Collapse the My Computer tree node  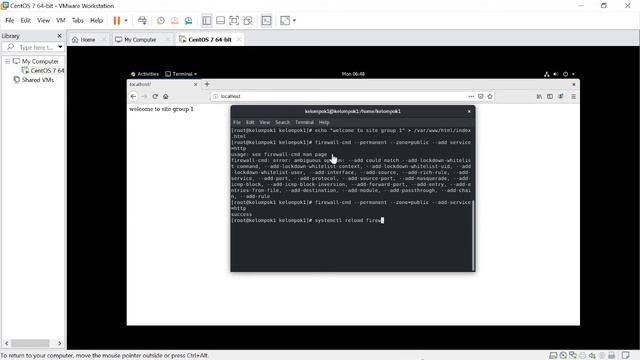point(7,61)
